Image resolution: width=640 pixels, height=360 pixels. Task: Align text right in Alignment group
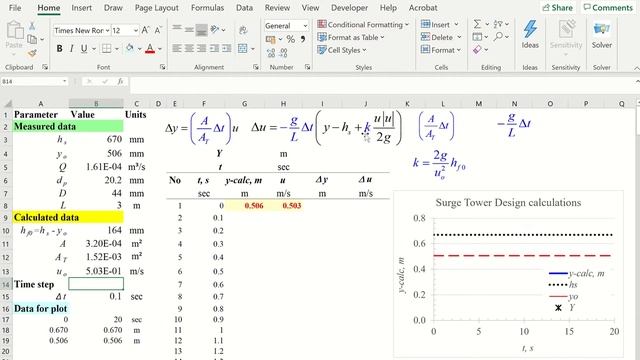point(202,49)
